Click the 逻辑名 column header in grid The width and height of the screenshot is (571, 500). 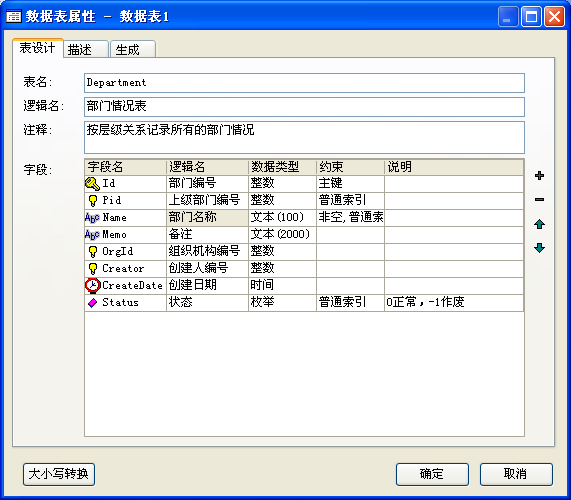point(208,167)
